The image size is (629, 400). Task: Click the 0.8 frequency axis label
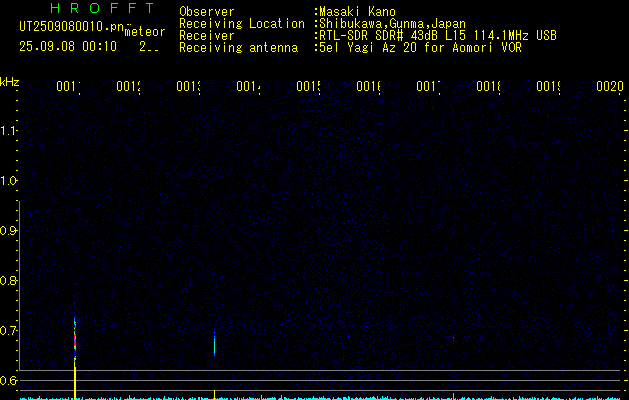[8, 280]
